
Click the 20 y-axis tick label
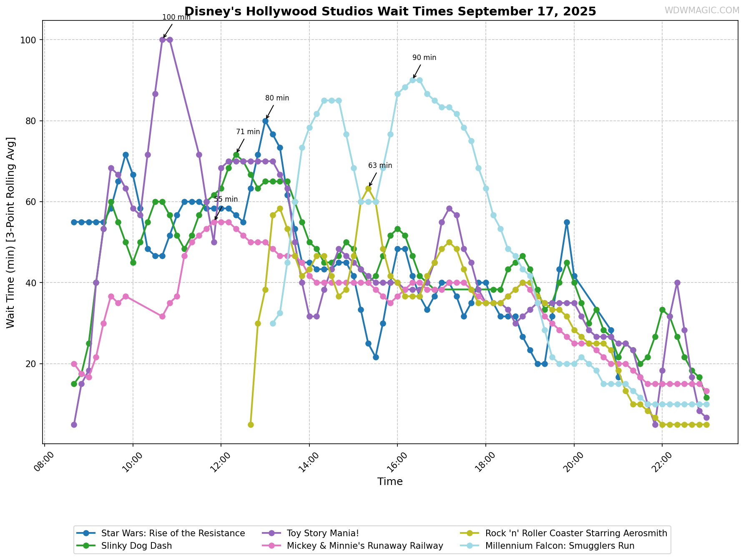[32, 363]
